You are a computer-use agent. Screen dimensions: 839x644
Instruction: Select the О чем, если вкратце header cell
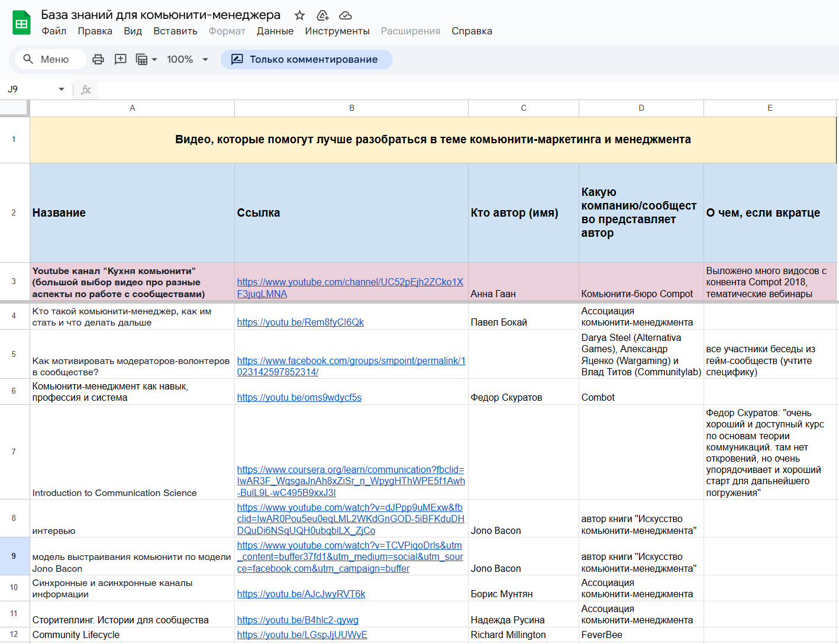coord(770,212)
